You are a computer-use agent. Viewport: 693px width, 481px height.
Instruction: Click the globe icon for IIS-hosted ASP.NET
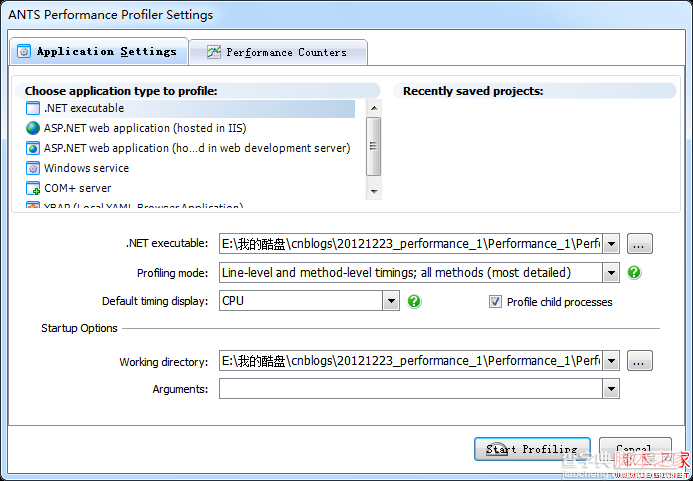[33, 128]
